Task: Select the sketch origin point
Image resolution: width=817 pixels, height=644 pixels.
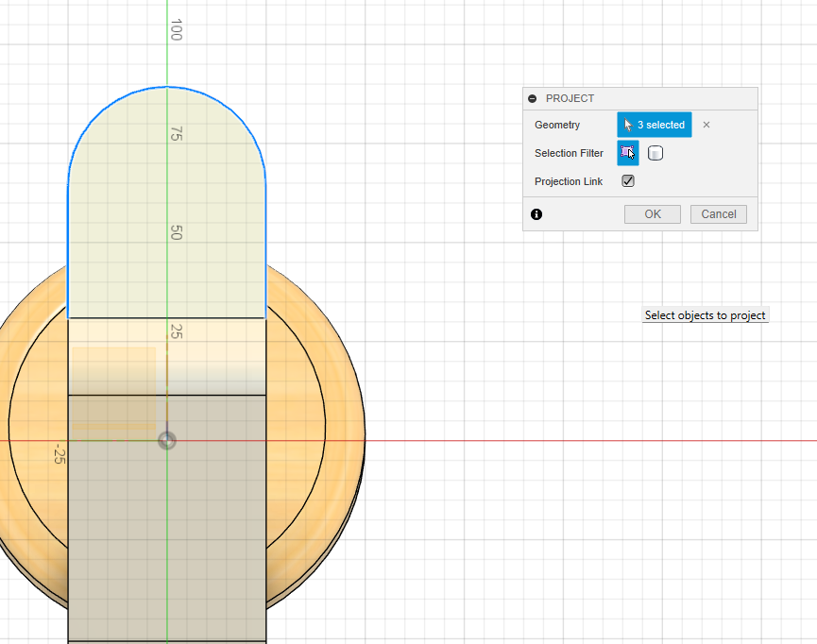Action: tap(167, 441)
